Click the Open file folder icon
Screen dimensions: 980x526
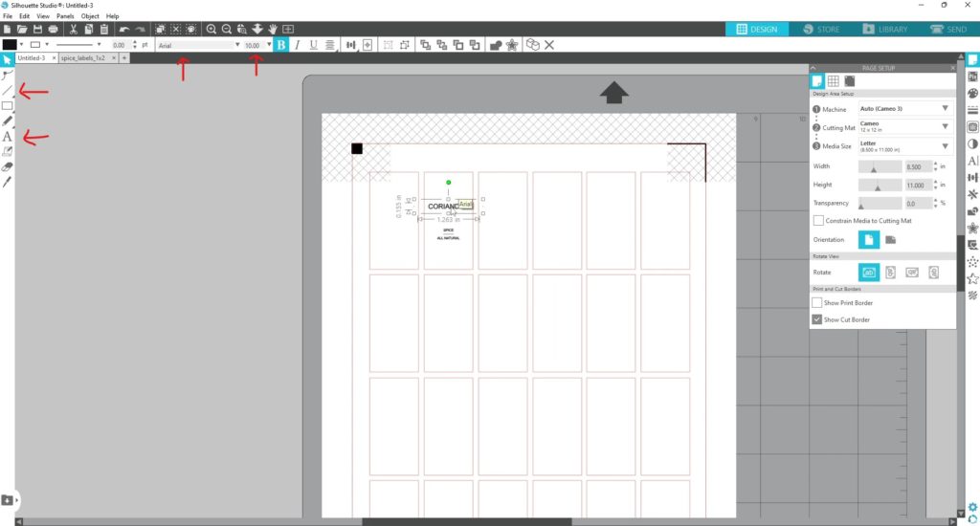click(22, 29)
